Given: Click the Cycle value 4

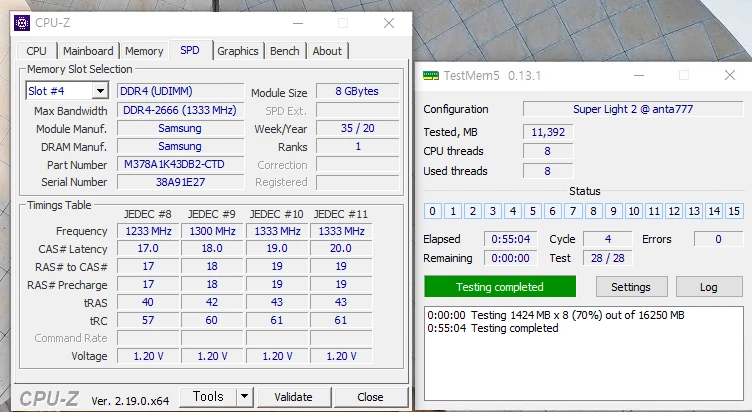Looking at the screenshot, I should [608, 239].
